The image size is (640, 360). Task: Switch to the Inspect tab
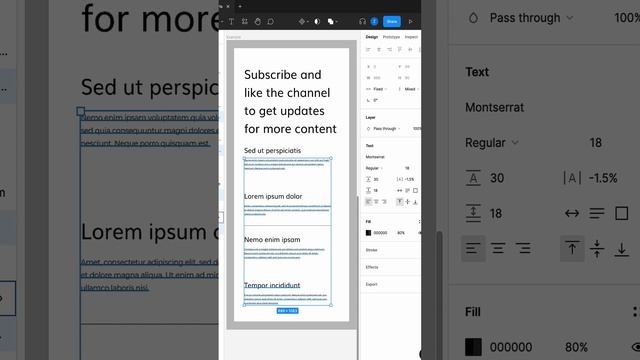coord(411,37)
